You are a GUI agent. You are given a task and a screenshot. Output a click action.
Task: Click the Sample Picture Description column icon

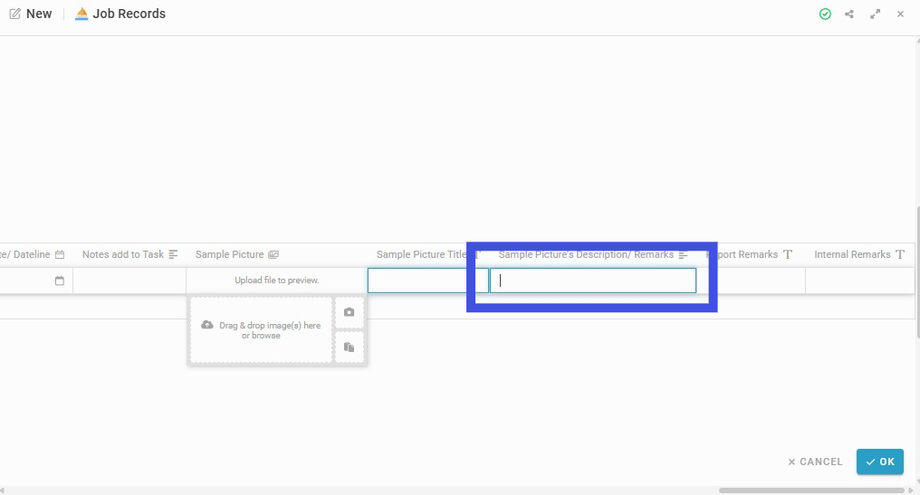click(683, 255)
